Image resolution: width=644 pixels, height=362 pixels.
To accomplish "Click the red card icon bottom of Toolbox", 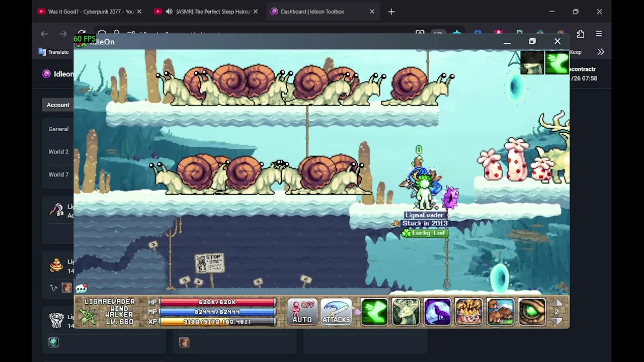I will (x=184, y=343).
